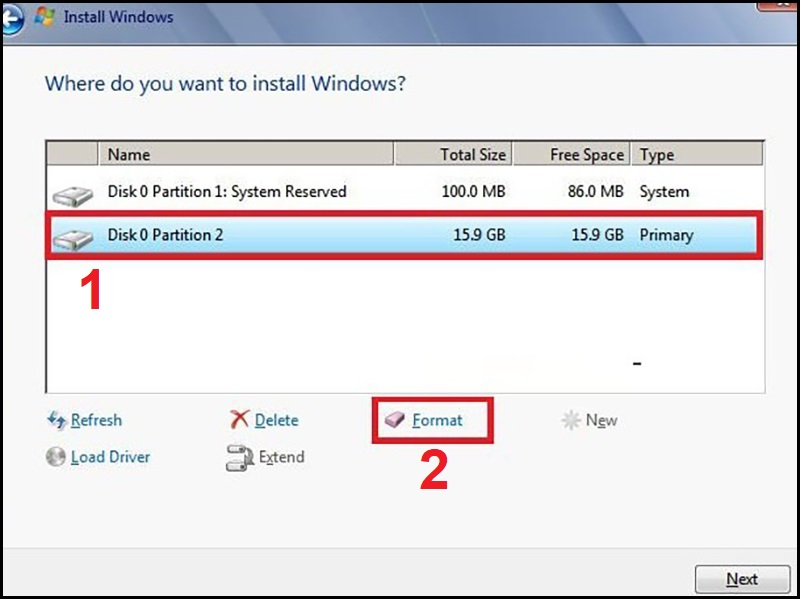The width and height of the screenshot is (800, 599).
Task: Sort by the Name column header
Action: pos(245,154)
